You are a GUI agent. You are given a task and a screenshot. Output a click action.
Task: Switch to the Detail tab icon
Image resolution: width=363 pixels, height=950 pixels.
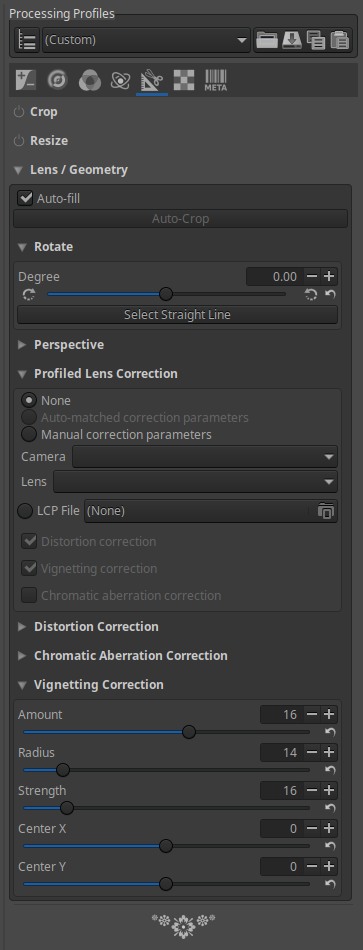coord(58,80)
